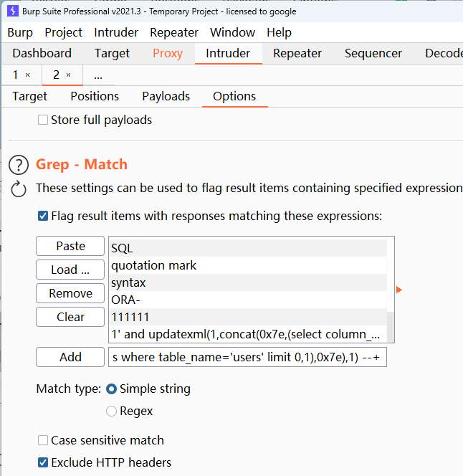Uncheck Exclude HTTP headers
Image resolution: width=463 pixels, height=476 pixels.
click(x=43, y=462)
